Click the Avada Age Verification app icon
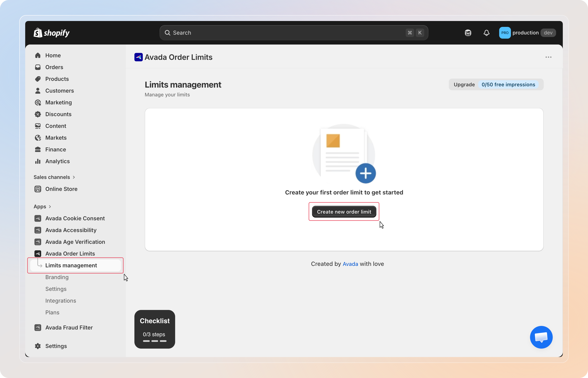 pos(38,242)
